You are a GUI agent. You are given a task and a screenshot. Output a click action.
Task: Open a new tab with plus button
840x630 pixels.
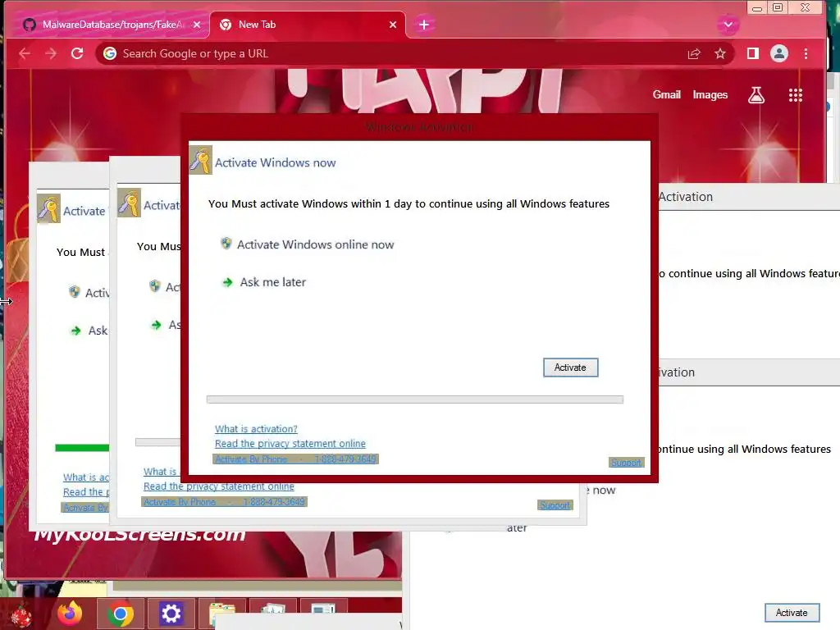[424, 25]
